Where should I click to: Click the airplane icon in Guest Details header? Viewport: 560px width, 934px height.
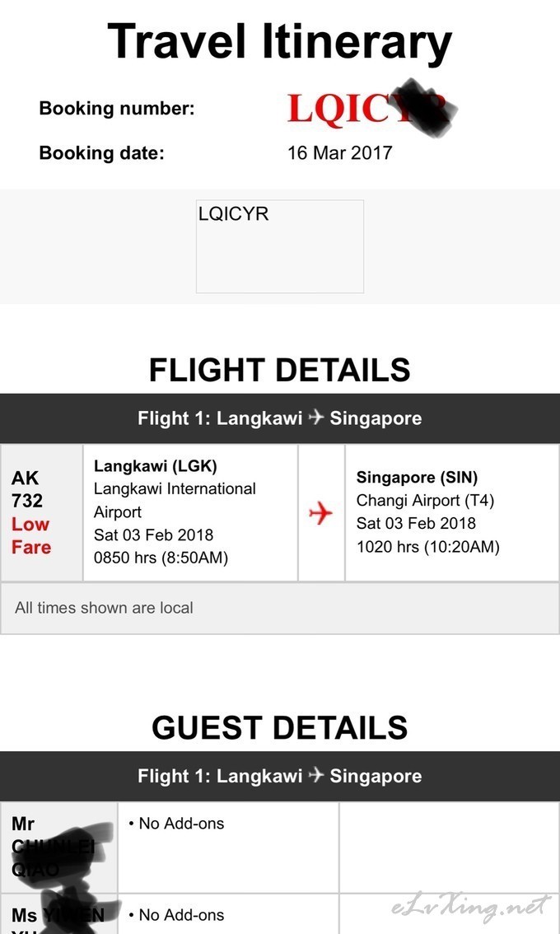click(x=316, y=775)
